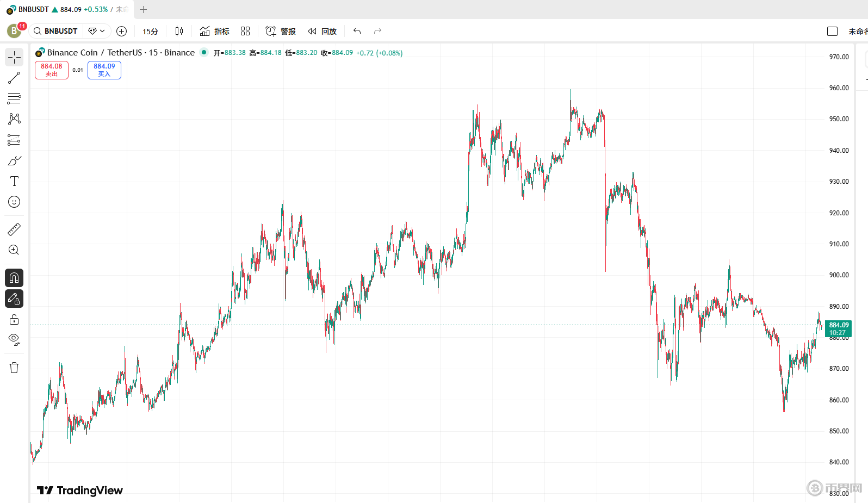Screen dimensions: 868x503
Task: Open the 指标 indicators menu
Action: tap(215, 32)
